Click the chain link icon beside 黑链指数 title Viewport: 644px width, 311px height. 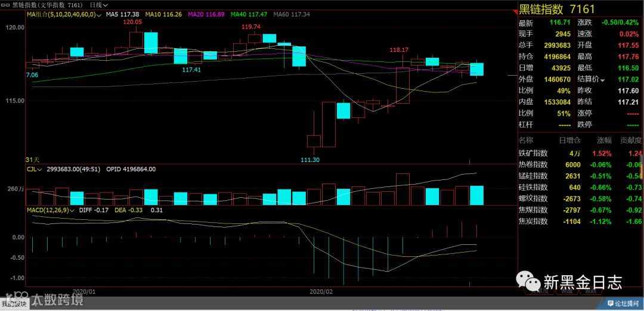coord(6,5)
